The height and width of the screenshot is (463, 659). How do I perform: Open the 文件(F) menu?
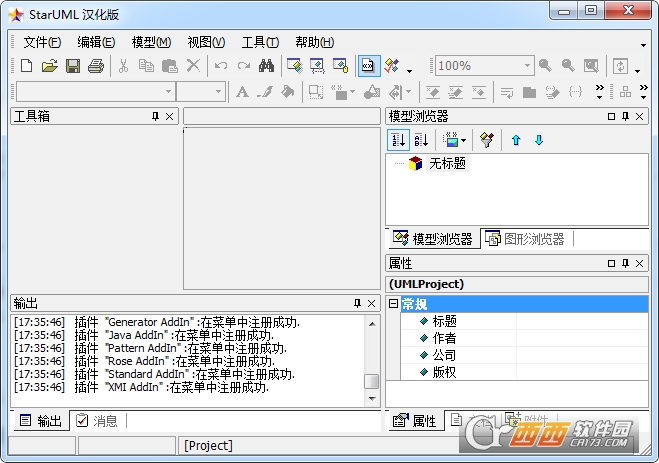coord(42,42)
